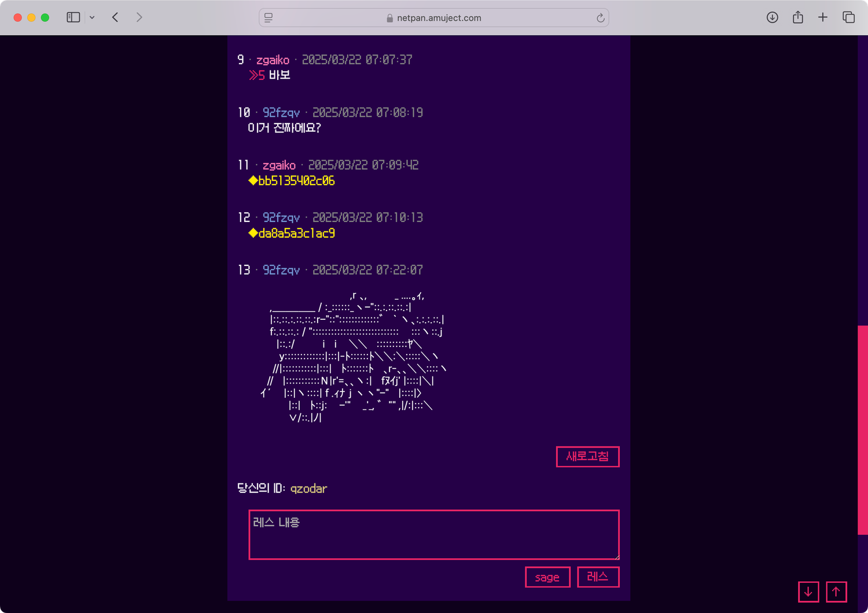Click the sage post button

(547, 577)
